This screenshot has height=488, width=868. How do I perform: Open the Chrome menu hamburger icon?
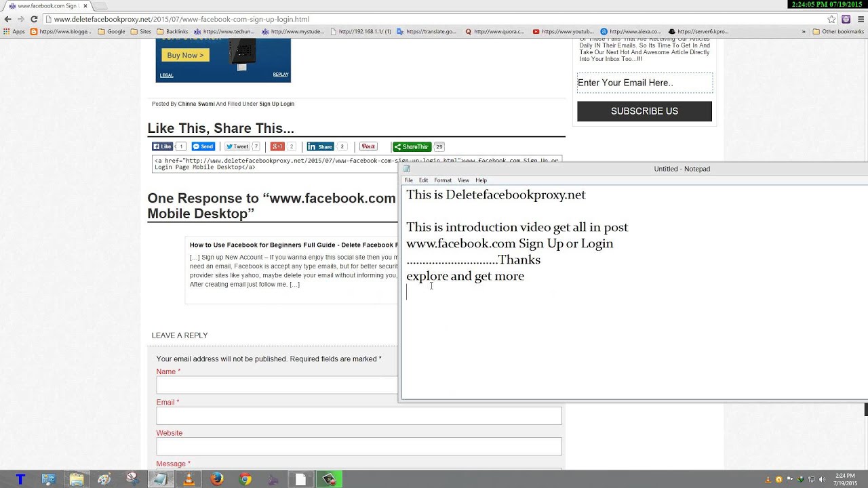860,19
